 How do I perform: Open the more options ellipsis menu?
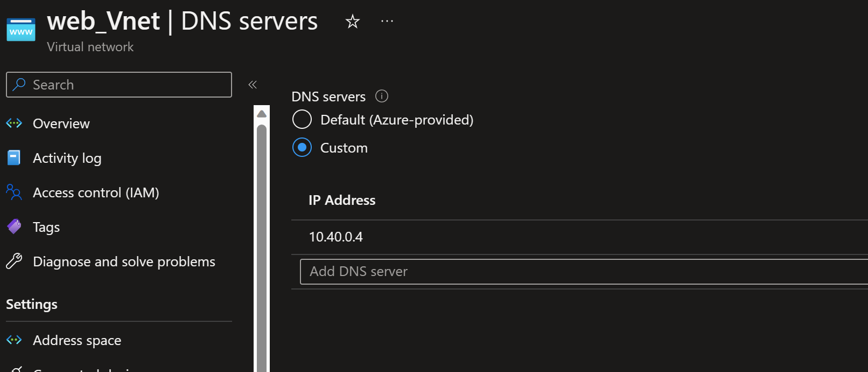pos(387,21)
